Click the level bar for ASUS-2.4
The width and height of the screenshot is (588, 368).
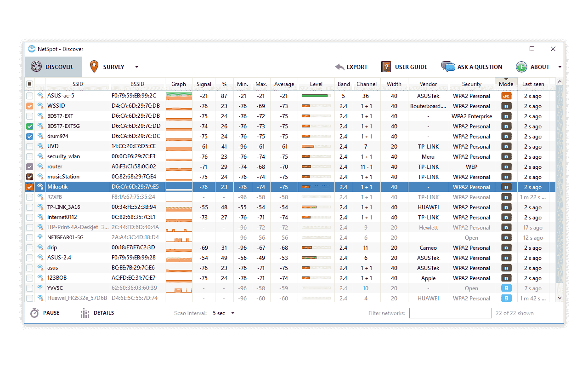point(316,258)
